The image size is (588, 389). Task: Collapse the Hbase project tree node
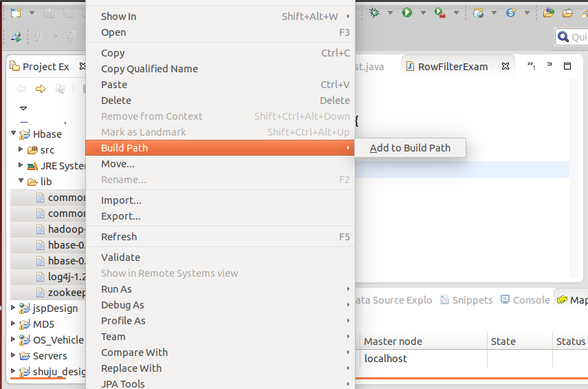pyautogui.click(x=13, y=134)
